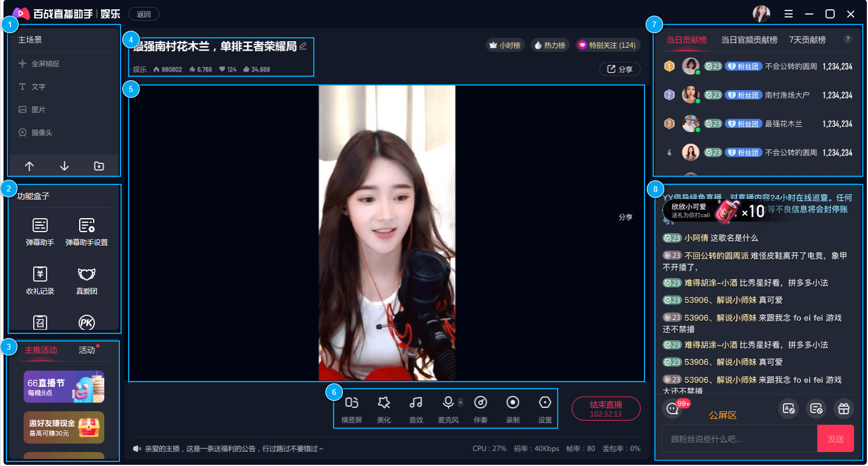Open the 音效 sound effects panel
868x466 pixels.
coord(416,409)
